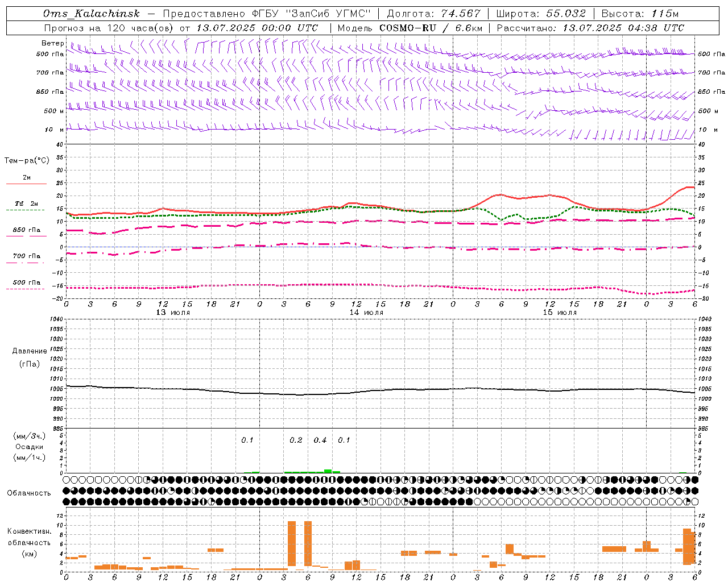
Task: Click the 13 июля date label
Action: tap(173, 312)
